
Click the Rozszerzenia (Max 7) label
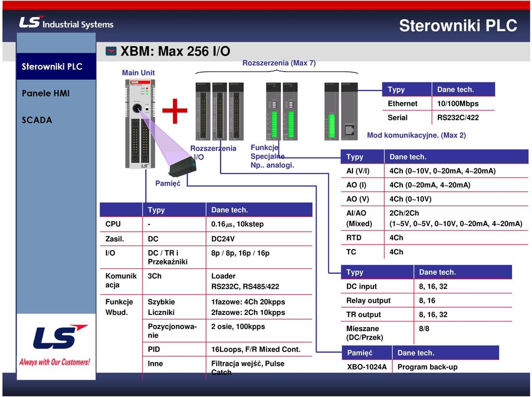click(279, 63)
